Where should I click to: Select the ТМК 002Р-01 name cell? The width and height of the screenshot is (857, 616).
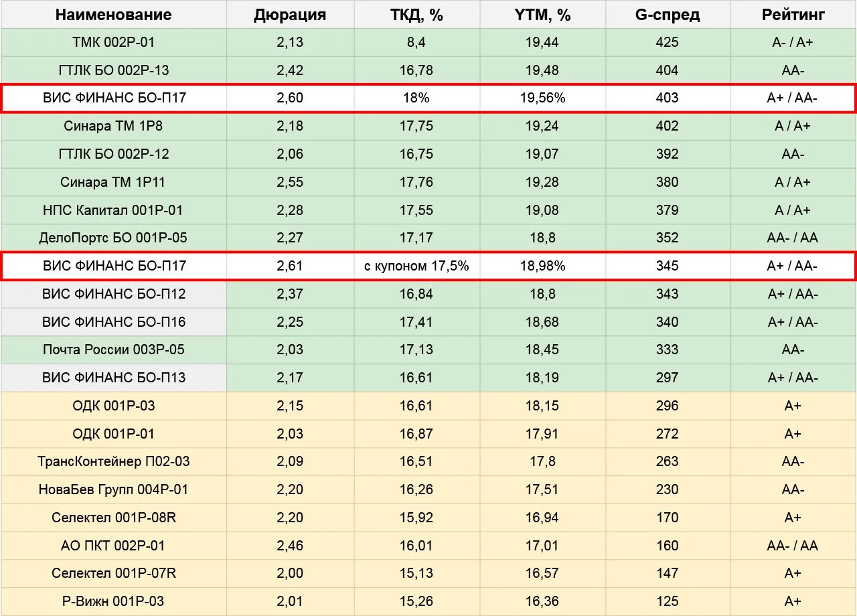tap(113, 42)
